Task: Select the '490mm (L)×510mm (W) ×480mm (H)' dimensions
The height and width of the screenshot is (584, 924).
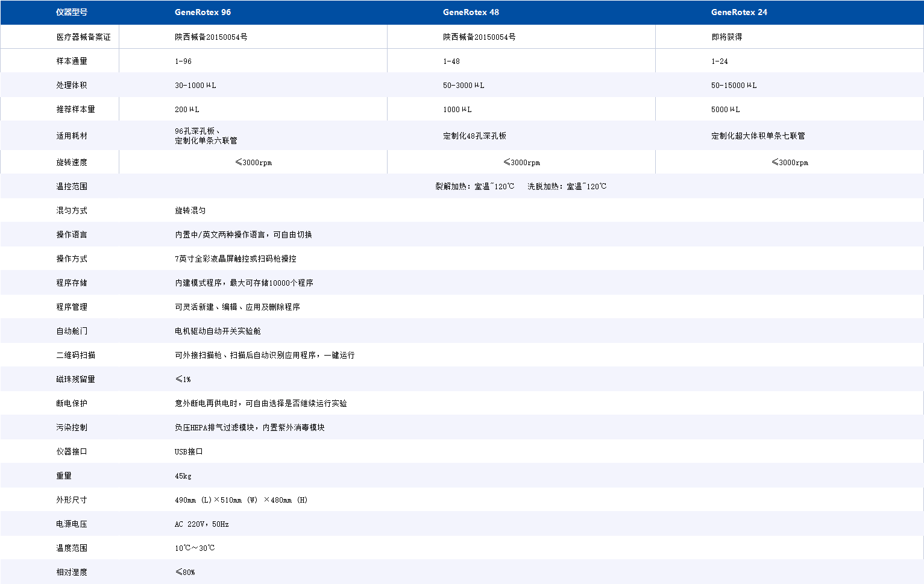Action: (241, 500)
